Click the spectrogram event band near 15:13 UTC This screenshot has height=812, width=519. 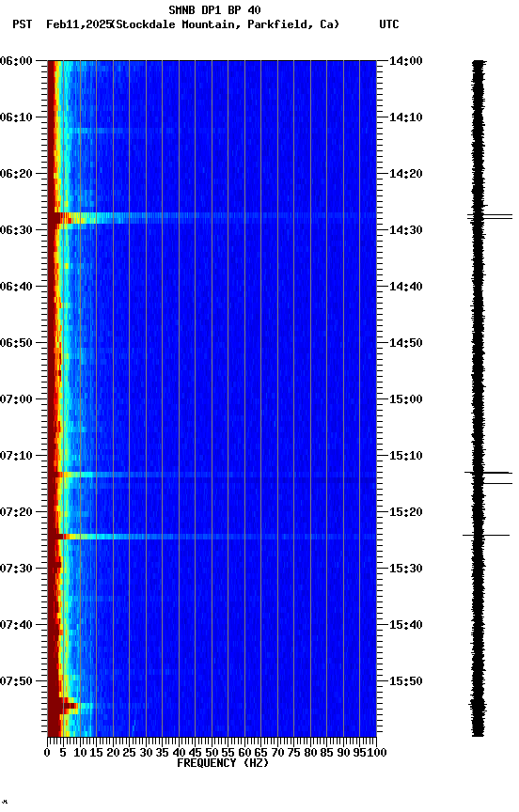[212, 475]
